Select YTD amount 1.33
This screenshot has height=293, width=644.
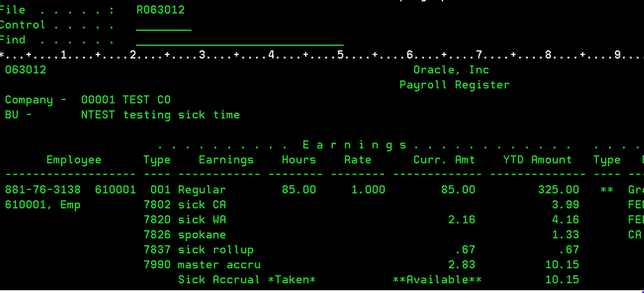tap(565, 235)
